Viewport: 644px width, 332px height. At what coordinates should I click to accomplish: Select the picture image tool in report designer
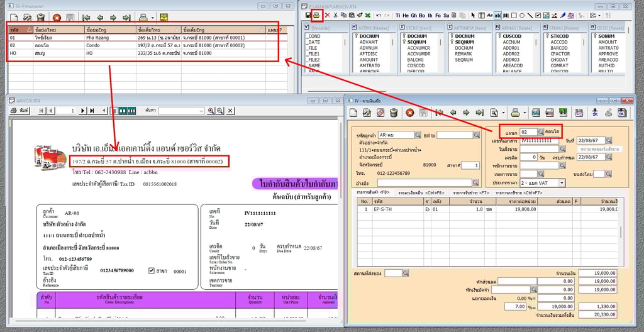(547, 16)
